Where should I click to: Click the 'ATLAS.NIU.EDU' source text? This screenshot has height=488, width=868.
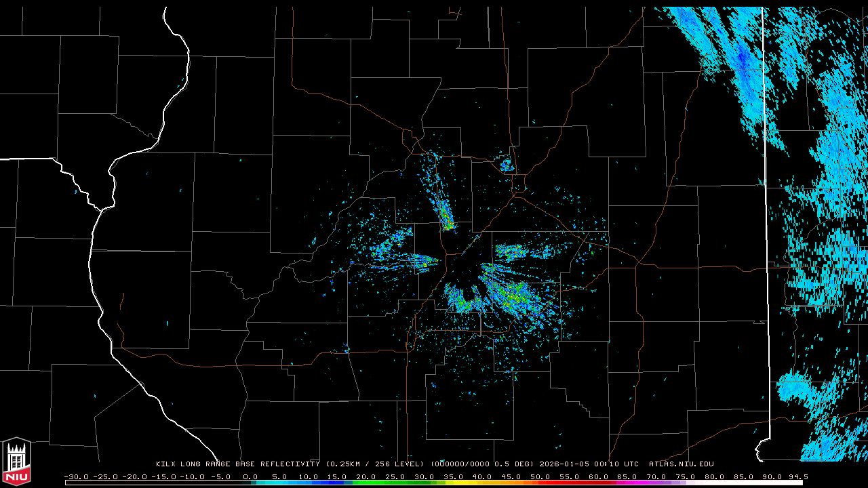(x=682, y=464)
